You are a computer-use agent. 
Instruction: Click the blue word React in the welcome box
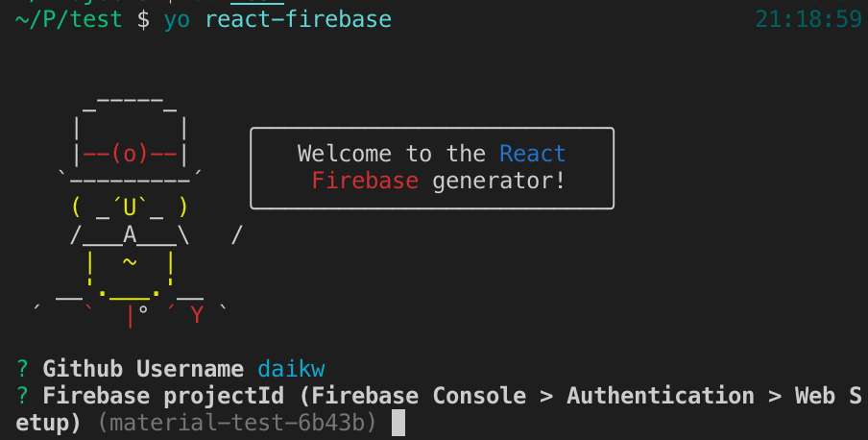[x=533, y=154]
